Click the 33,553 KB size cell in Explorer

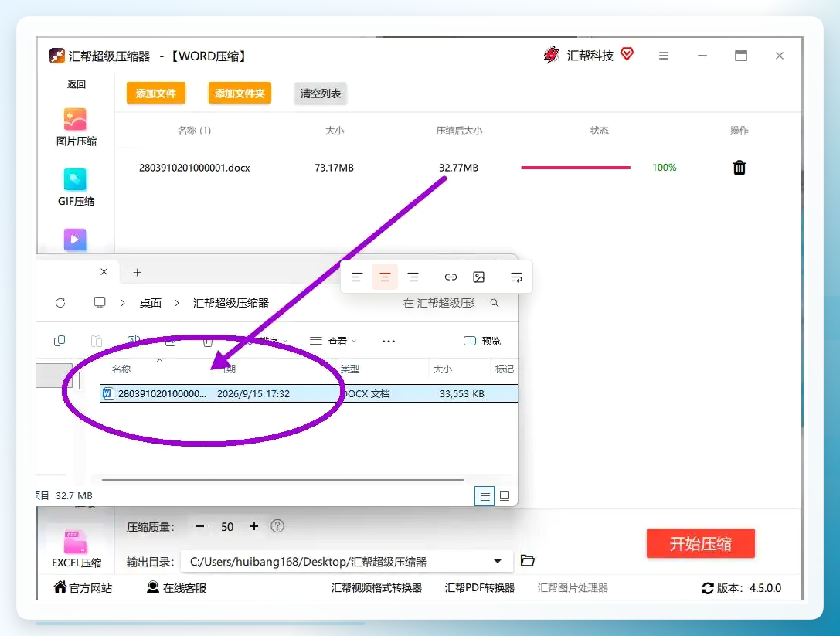[462, 394]
